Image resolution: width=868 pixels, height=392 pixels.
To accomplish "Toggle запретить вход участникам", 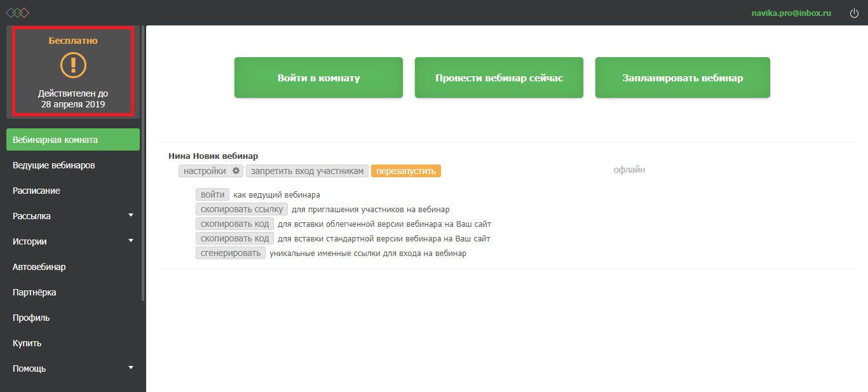I will [x=307, y=171].
